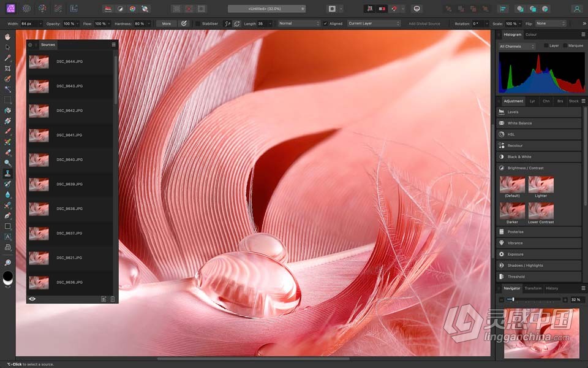The width and height of the screenshot is (588, 368).
Task: Switch to the Colour panel tab
Action: [530, 34]
